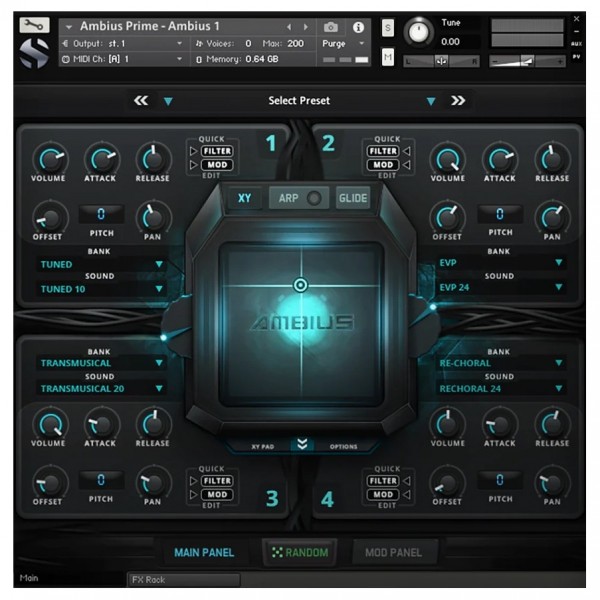Click layer 2 Mod edit arrow

[x=407, y=165]
